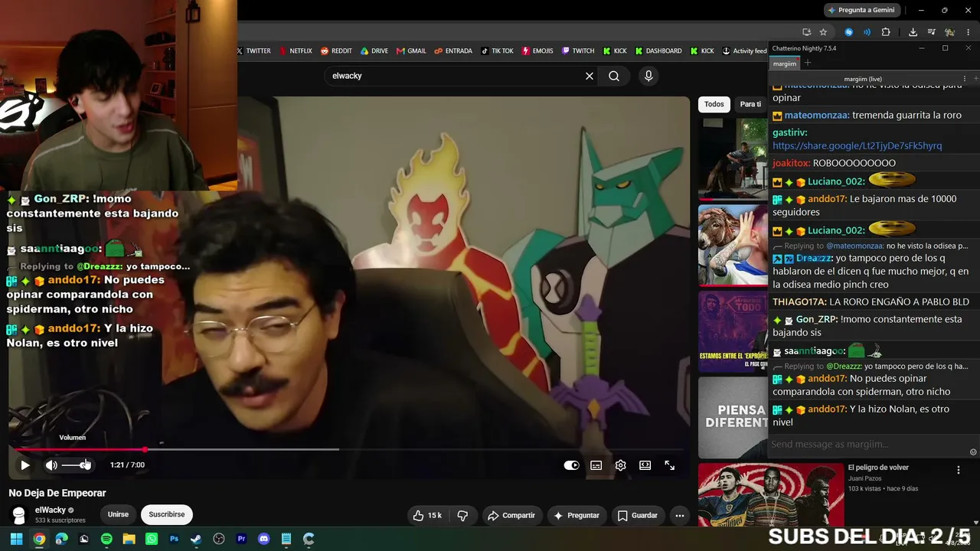Viewport: 980px width, 551px height.
Task: Open Spotify from the taskbar
Action: coord(106,539)
